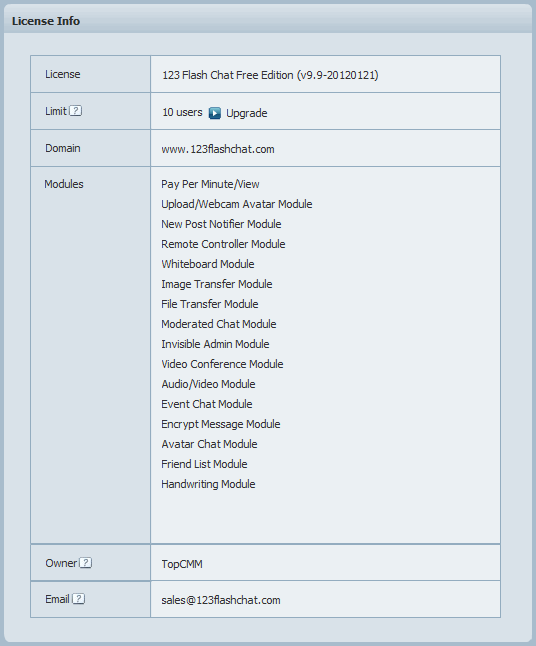Select the Upload/Webcam Avatar Module entry

[236, 204]
